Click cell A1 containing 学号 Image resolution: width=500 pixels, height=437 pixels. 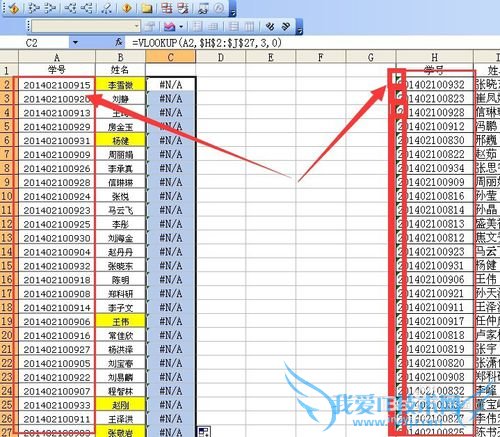(57, 70)
